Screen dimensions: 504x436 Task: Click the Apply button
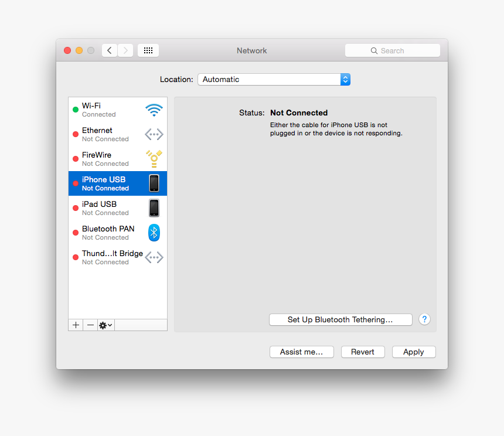point(414,352)
